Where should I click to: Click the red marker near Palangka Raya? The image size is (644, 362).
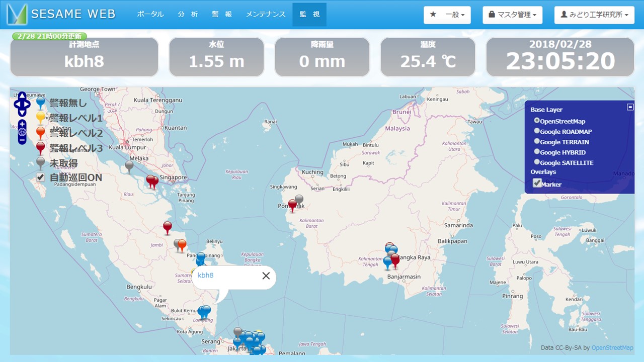click(395, 260)
